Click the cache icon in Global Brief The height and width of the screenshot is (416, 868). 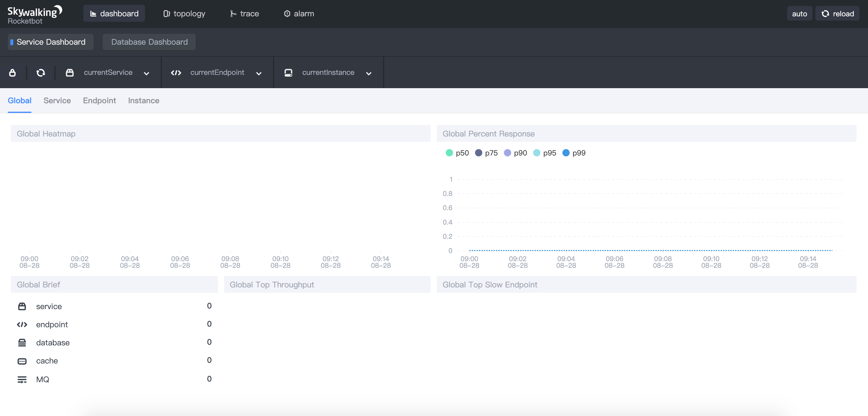(22, 361)
